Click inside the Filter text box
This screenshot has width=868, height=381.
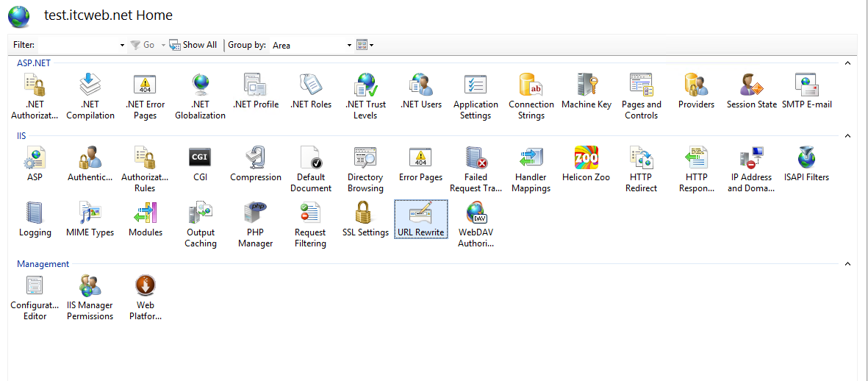pyautogui.click(x=78, y=45)
